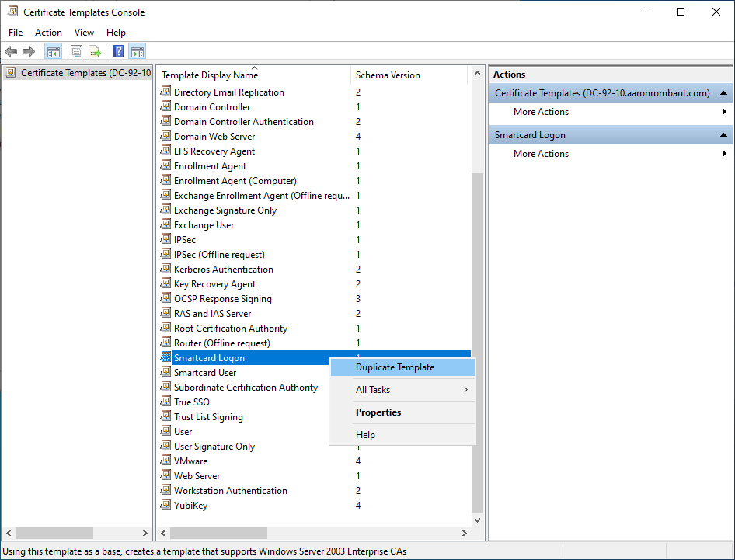Open the View menu

click(x=84, y=33)
